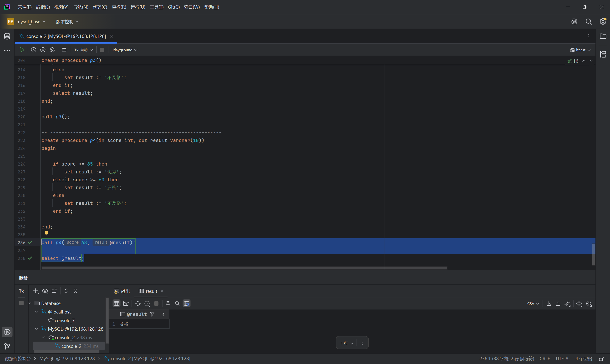Open the Tx: 自动 transaction dropdown
The height and width of the screenshot is (364, 610).
[83, 50]
